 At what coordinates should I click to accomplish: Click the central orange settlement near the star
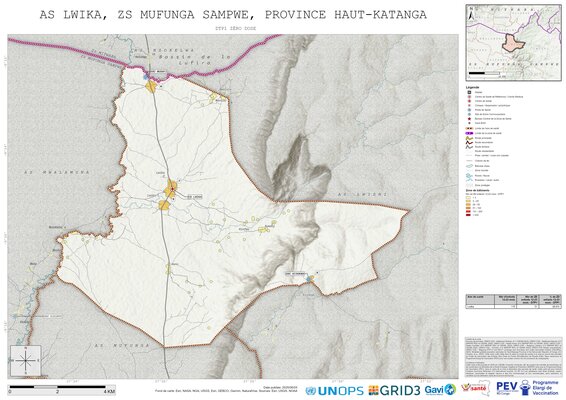tap(170, 188)
